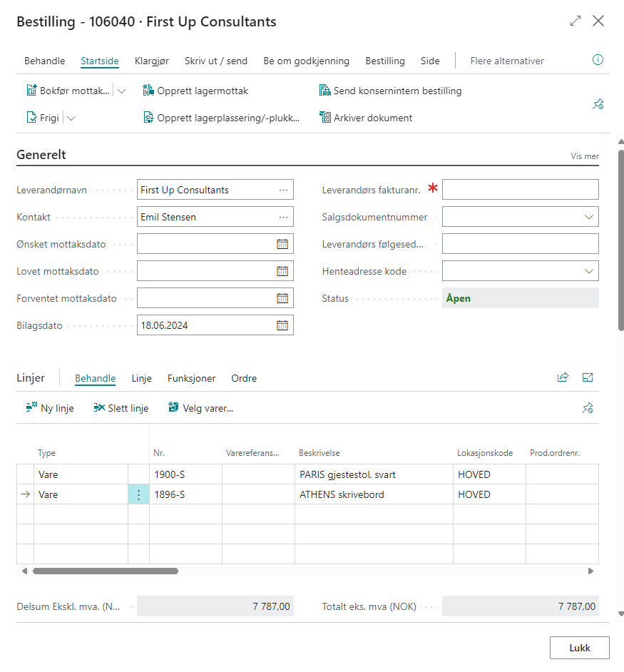Screen dimensions: 624x672
Task: Click Slett linje in lines toolbar
Action: tap(121, 408)
